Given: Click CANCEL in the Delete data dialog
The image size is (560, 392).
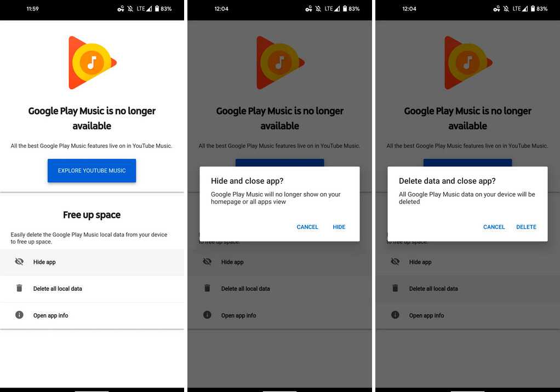Looking at the screenshot, I should [494, 227].
